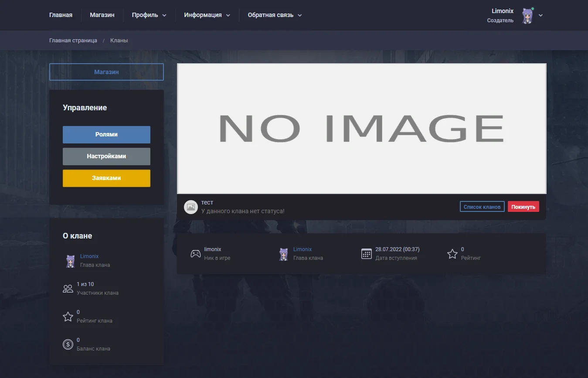
Task: Click the clan leader avatar in the info bar
Action: click(x=284, y=254)
